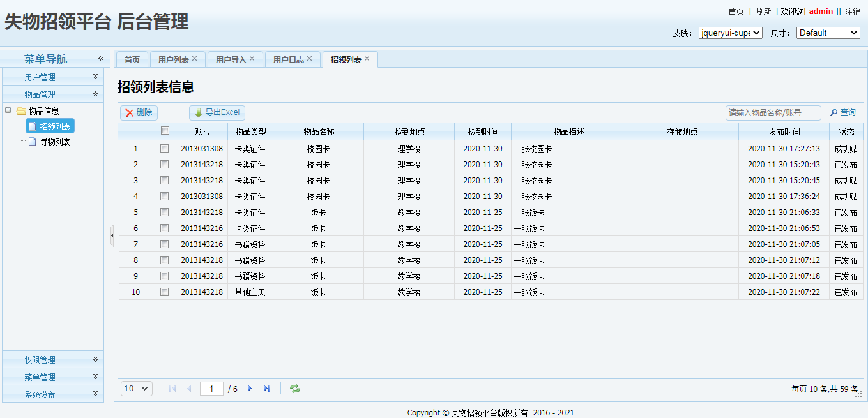The image size is (868, 418).
Task: Open 寻物列表 in the menu tree
Action: coord(55,142)
